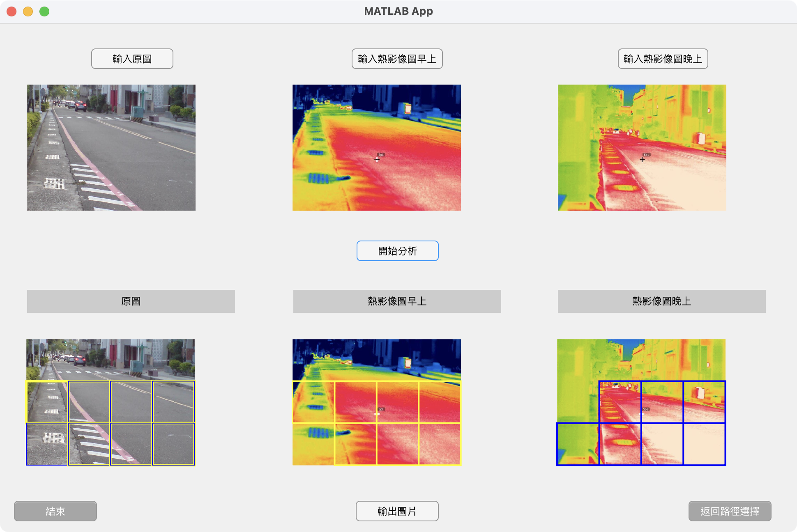This screenshot has height=532, width=797.
Task: Start analysis with 開始分析 button
Action: coord(397,251)
